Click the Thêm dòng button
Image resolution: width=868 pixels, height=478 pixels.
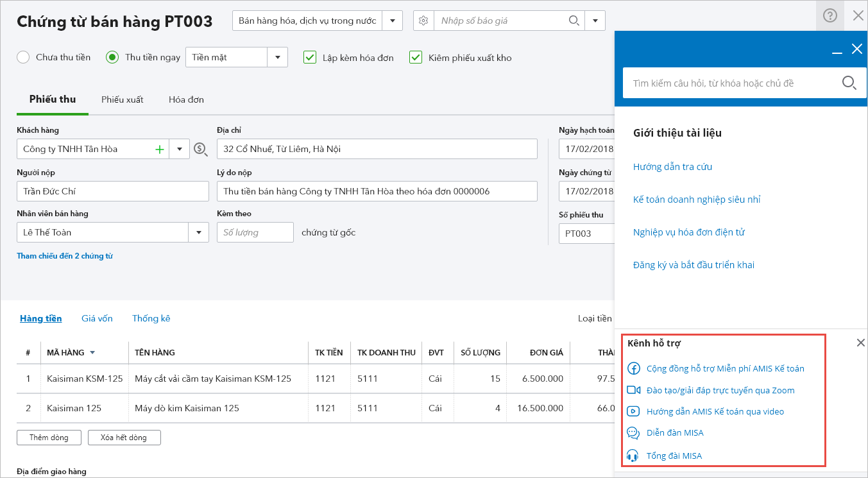(x=49, y=438)
